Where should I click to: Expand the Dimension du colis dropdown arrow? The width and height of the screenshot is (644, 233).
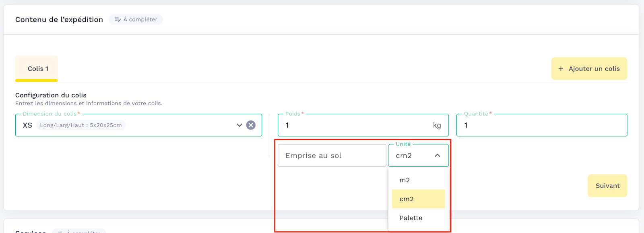[x=239, y=125]
